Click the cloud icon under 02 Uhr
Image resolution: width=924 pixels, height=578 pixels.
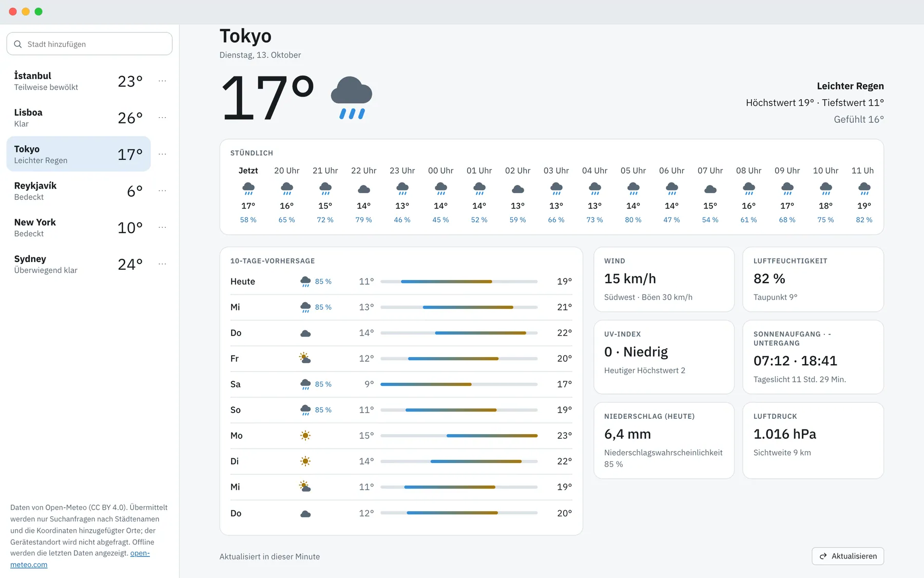[518, 189]
